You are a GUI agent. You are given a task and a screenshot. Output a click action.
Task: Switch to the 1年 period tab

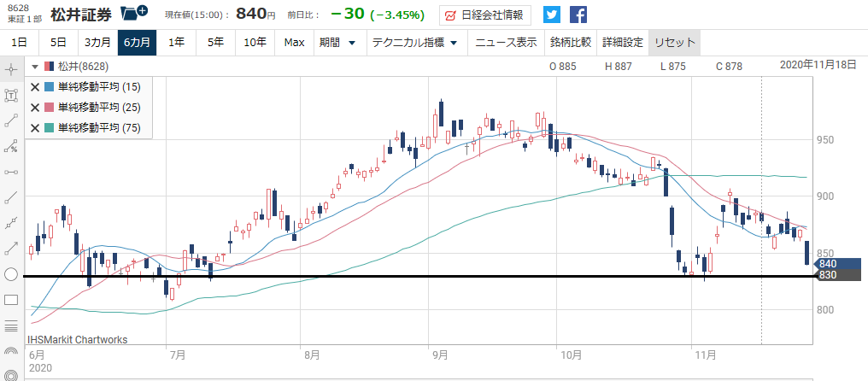pos(176,43)
